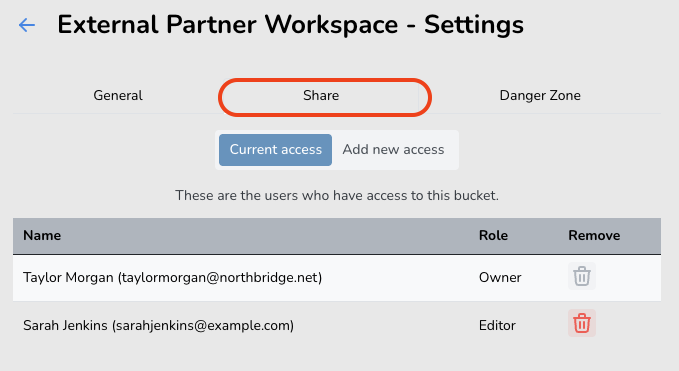Click the External Partner Workspace - Settings title
The image size is (679, 371).
[x=291, y=25]
